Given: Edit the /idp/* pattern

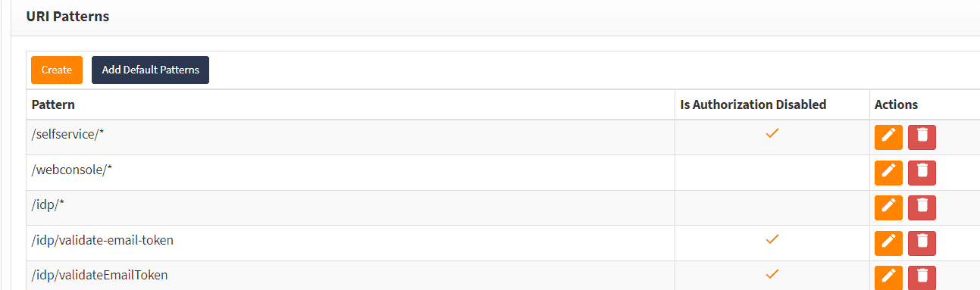Looking at the screenshot, I should [x=888, y=207].
